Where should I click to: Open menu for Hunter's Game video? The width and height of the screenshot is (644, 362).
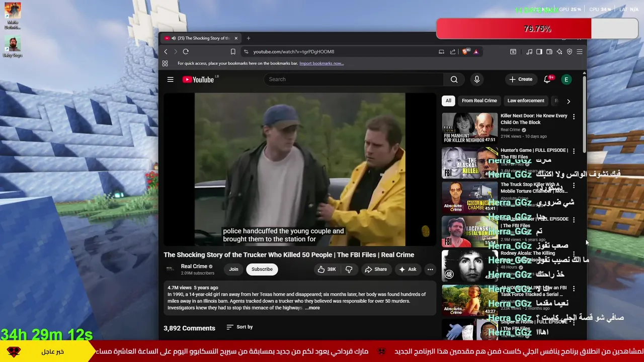[574, 151]
